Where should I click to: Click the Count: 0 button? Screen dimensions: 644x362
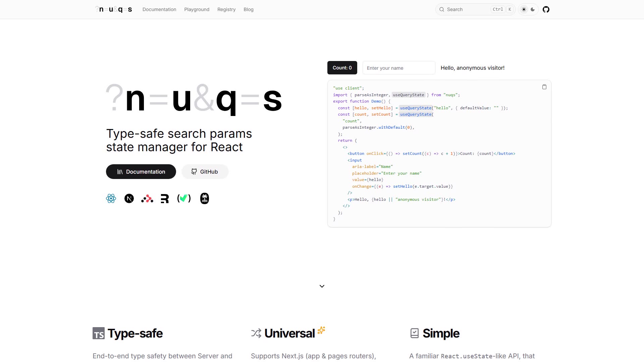pyautogui.click(x=342, y=68)
